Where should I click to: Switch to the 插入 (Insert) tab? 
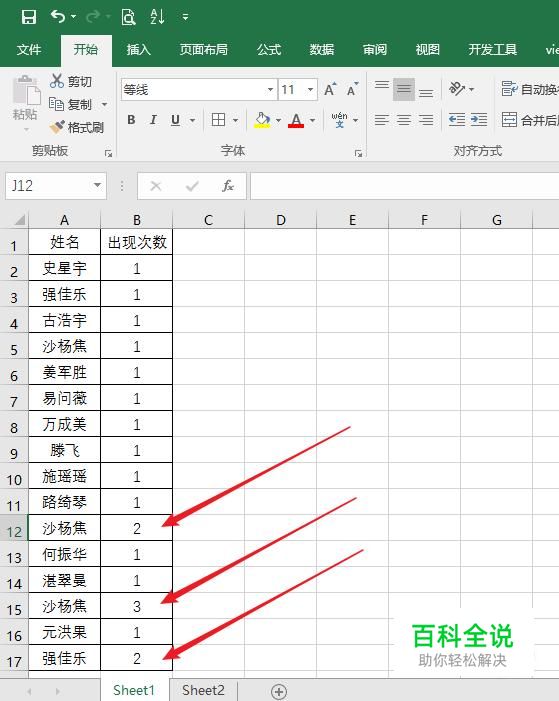[139, 49]
